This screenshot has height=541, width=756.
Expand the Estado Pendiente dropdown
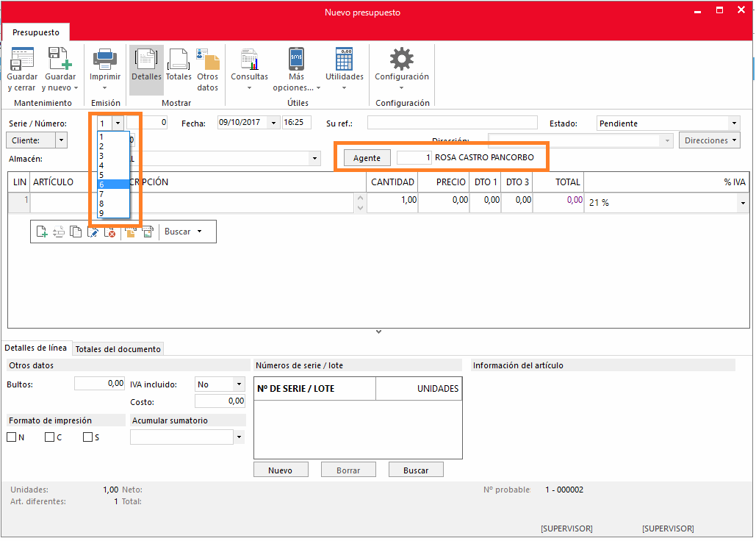tap(734, 123)
